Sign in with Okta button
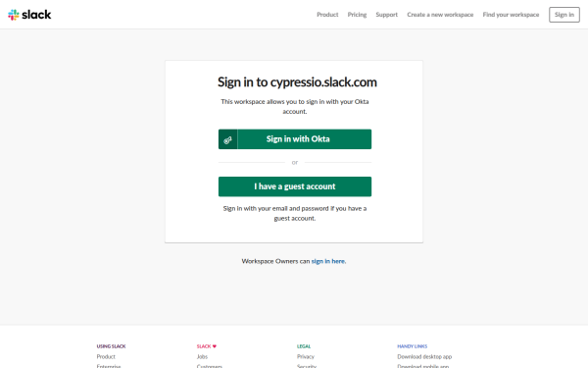The image size is (588, 368). click(295, 139)
